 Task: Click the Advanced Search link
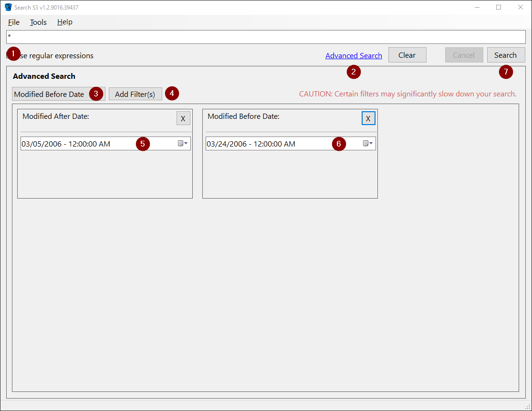tap(354, 56)
